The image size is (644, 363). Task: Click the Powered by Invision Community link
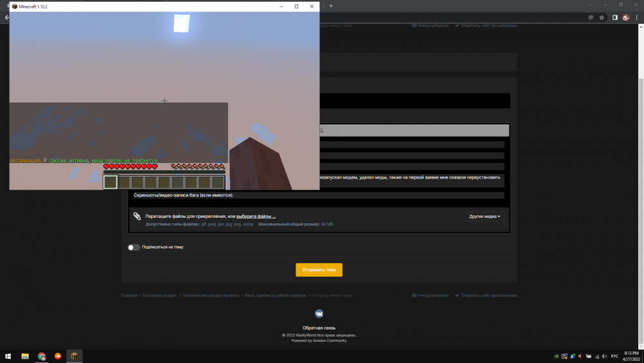click(319, 340)
